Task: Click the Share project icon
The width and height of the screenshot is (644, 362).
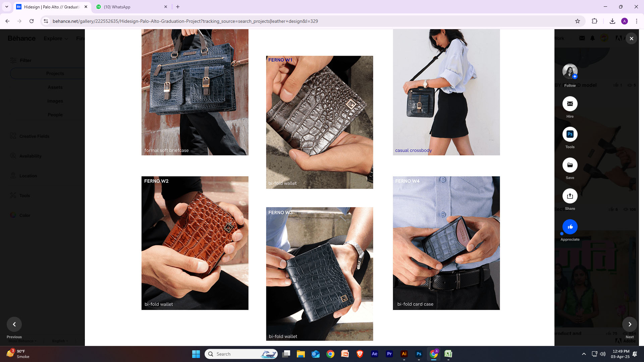Action: pyautogui.click(x=570, y=196)
